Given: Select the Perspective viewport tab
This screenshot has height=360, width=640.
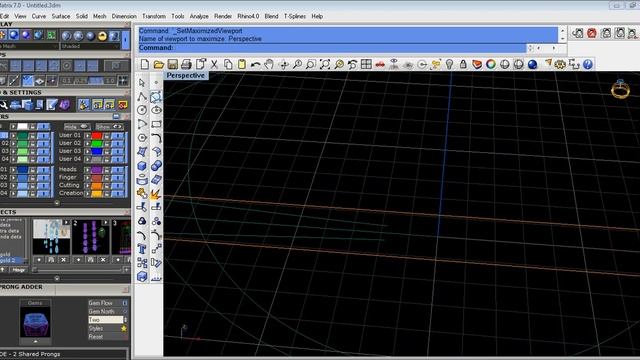Looking at the screenshot, I should click(x=186, y=76).
